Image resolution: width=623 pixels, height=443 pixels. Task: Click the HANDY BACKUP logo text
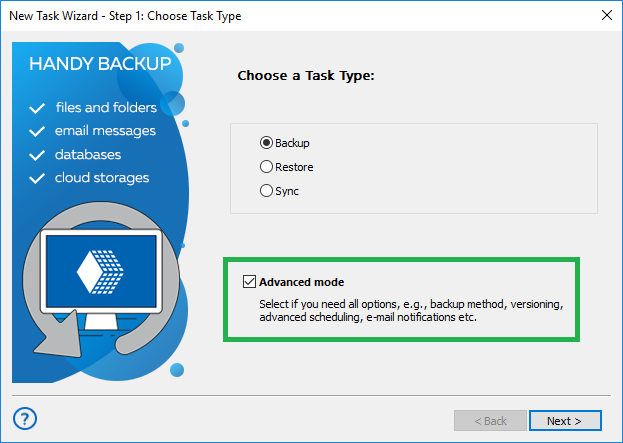pos(100,65)
